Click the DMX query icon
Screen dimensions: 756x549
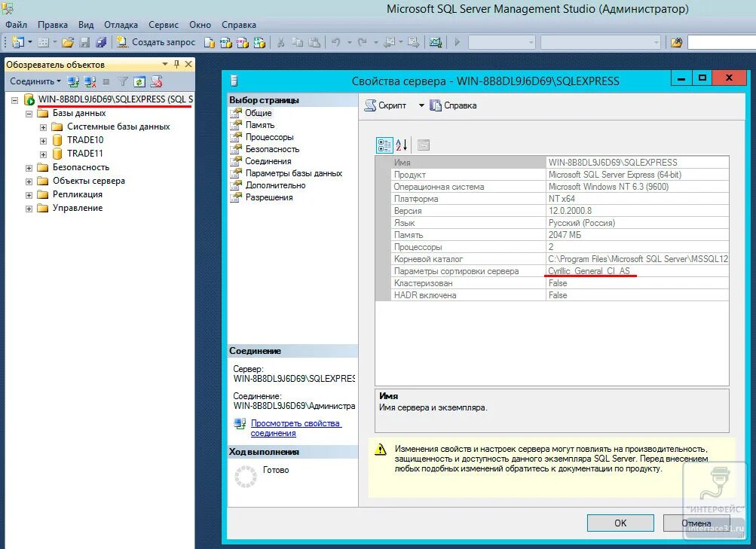click(243, 42)
